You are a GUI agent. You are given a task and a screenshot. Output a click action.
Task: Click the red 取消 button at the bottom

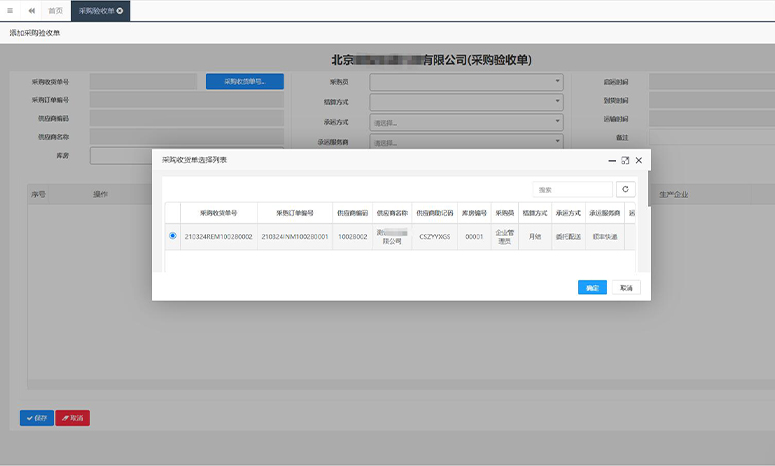[73, 418]
